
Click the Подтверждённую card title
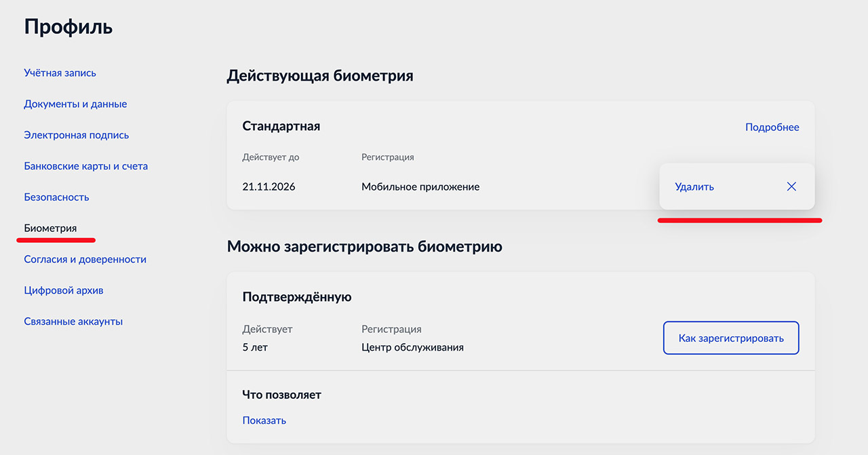point(296,297)
